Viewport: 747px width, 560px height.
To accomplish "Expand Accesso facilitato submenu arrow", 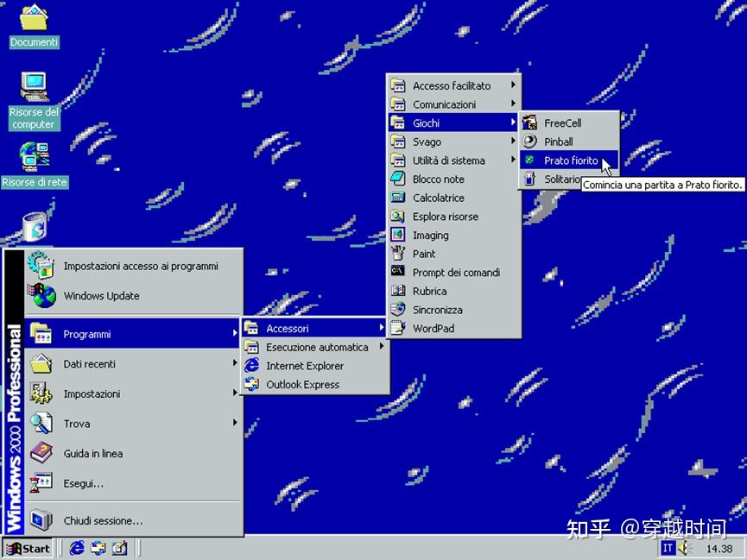I will click(x=513, y=85).
